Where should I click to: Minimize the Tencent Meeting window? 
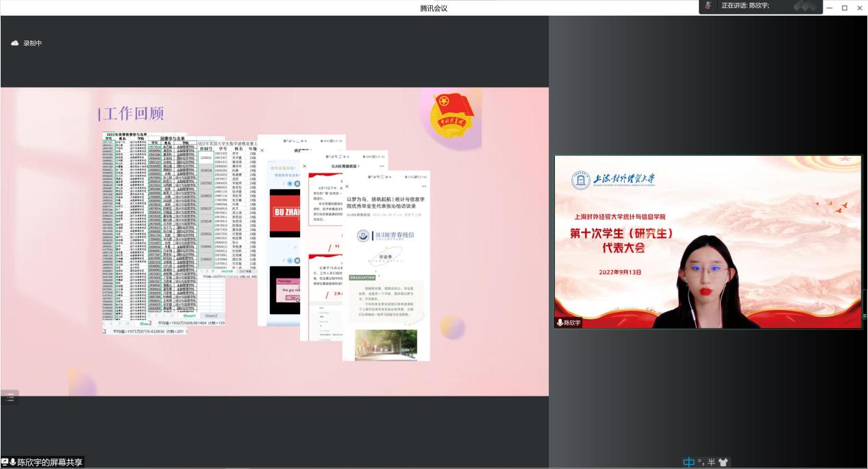point(829,8)
